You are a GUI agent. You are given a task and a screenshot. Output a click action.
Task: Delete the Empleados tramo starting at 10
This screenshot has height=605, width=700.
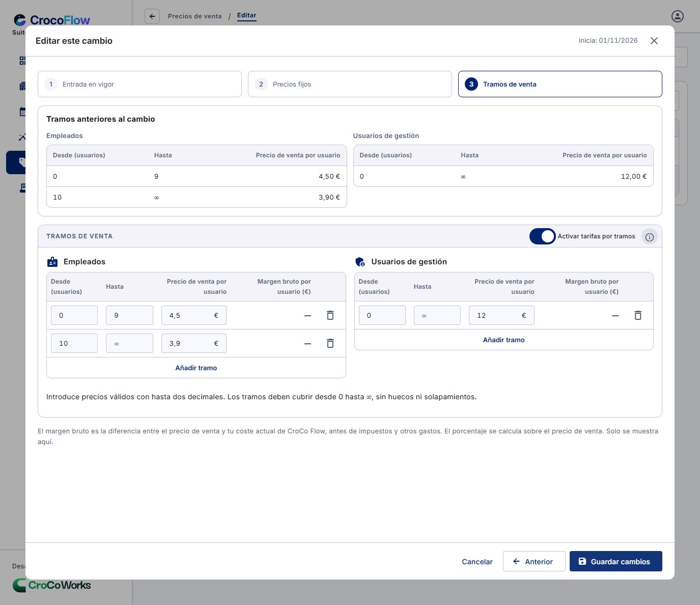tap(330, 343)
